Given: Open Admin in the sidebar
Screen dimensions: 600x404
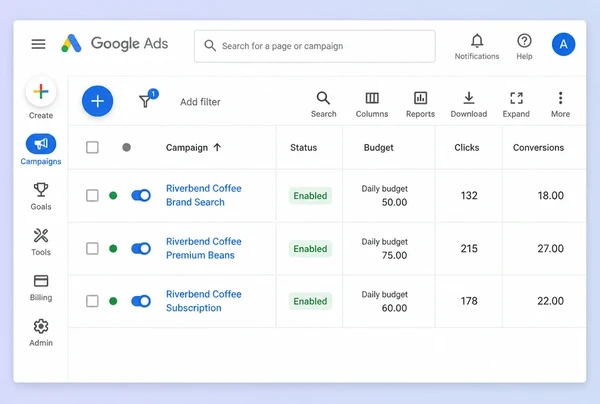Looking at the screenshot, I should 41,333.
